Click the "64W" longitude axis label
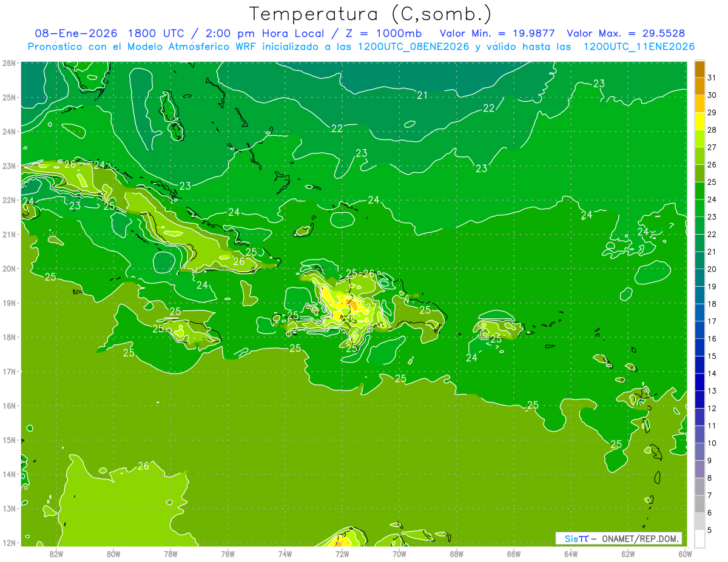 point(571,554)
